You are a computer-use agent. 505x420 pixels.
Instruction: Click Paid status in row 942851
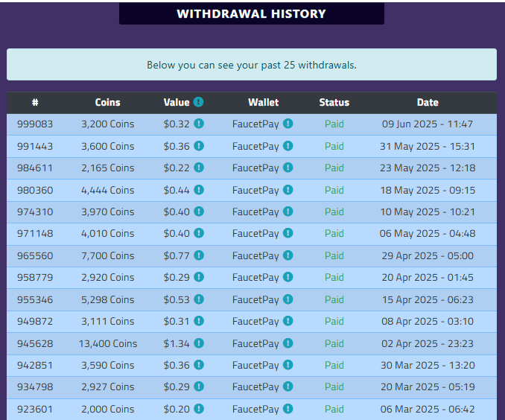[334, 365]
